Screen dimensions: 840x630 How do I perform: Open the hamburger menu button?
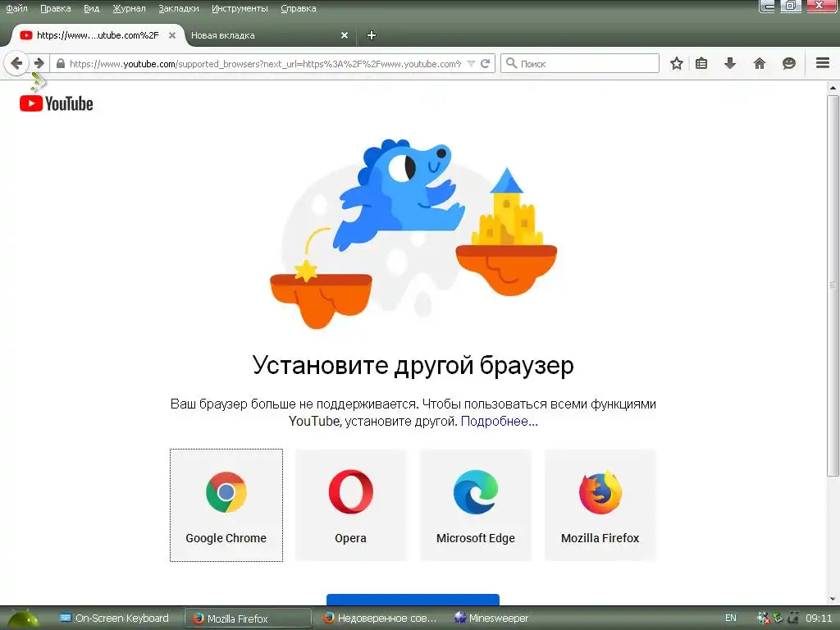click(x=823, y=63)
